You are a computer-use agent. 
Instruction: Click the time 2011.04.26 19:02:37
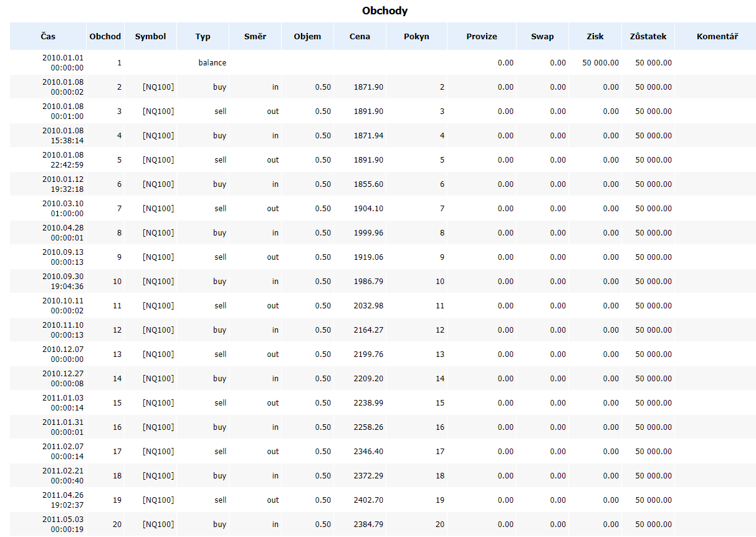click(62, 500)
